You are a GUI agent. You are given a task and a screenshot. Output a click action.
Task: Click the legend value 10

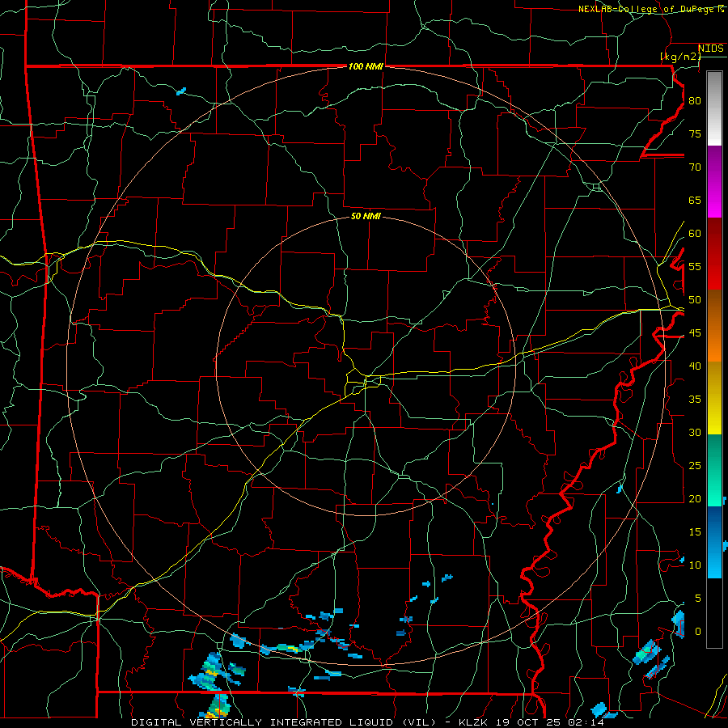(695, 565)
